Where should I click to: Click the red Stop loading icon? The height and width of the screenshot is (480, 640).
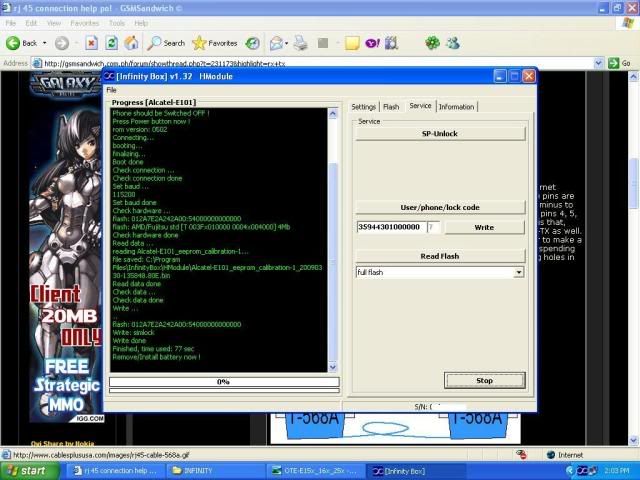point(91,43)
